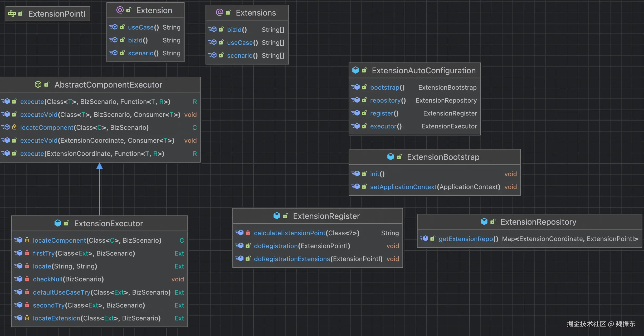The image size is (644, 336).
Task: Click the ExtensionRegister class icon
Action: coord(277,216)
